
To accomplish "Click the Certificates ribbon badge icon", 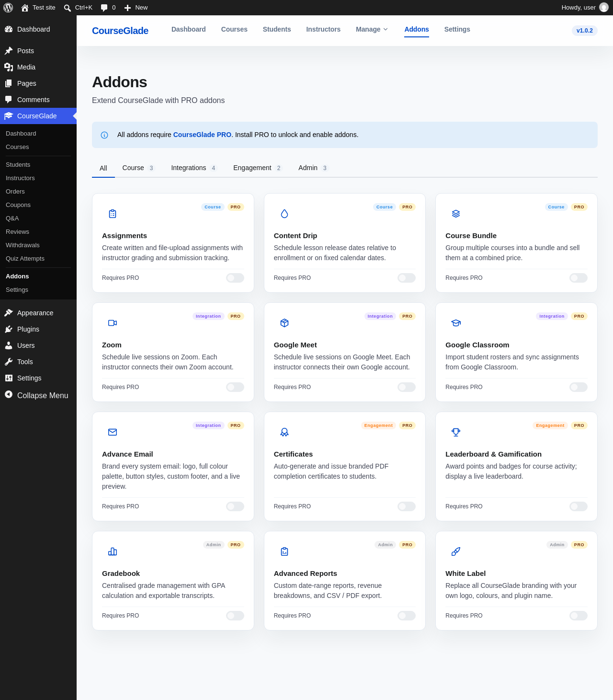I will pyautogui.click(x=284, y=432).
